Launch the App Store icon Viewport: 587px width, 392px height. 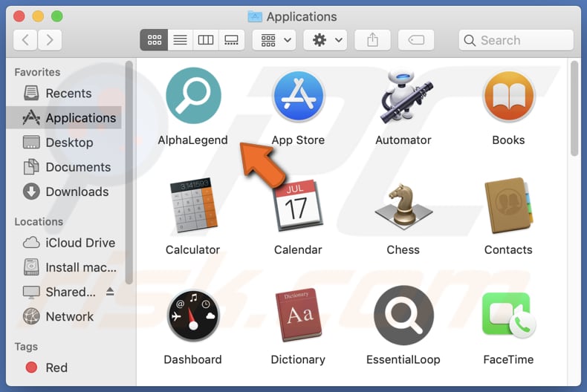tap(298, 97)
